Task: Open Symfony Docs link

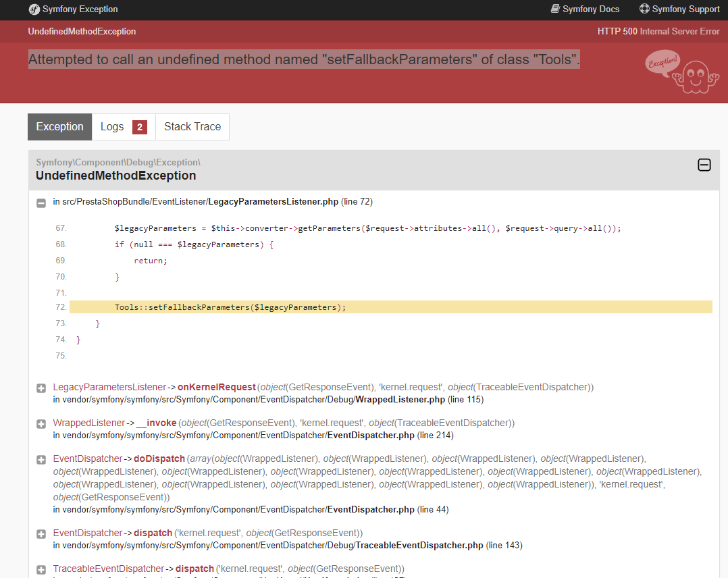Action: click(585, 9)
